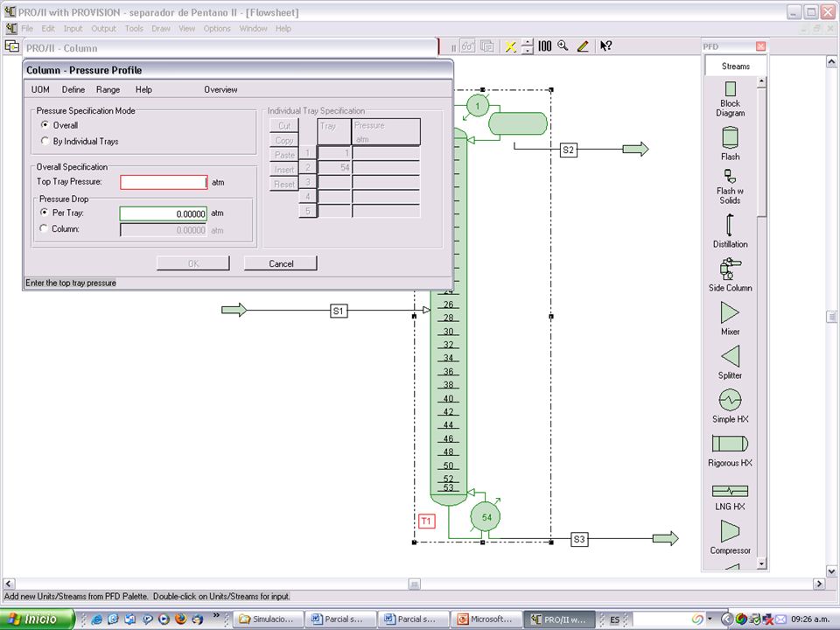Click the Cut button in tray specification

[283, 126]
